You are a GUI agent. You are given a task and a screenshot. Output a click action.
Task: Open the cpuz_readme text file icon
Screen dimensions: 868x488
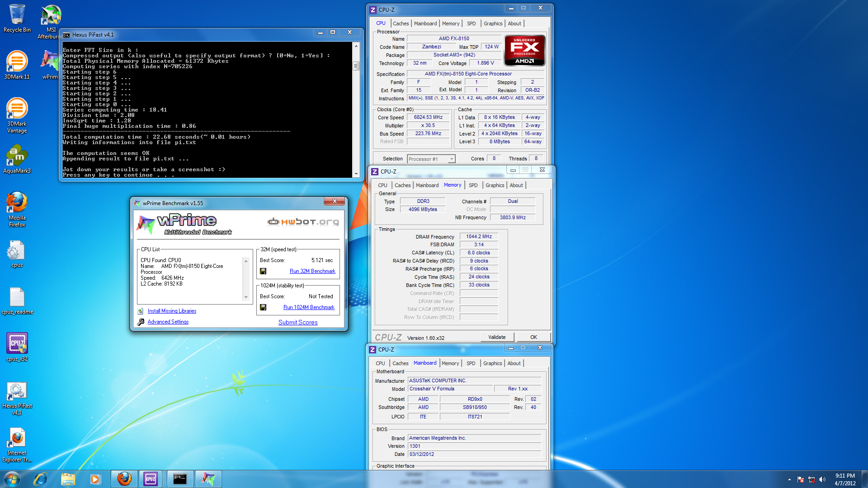point(17,300)
